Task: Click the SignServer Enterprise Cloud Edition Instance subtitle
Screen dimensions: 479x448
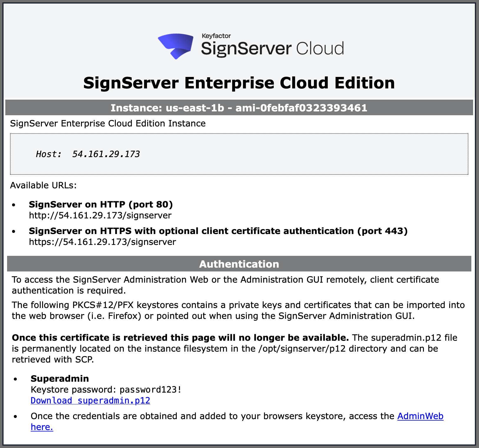Action: click(108, 123)
